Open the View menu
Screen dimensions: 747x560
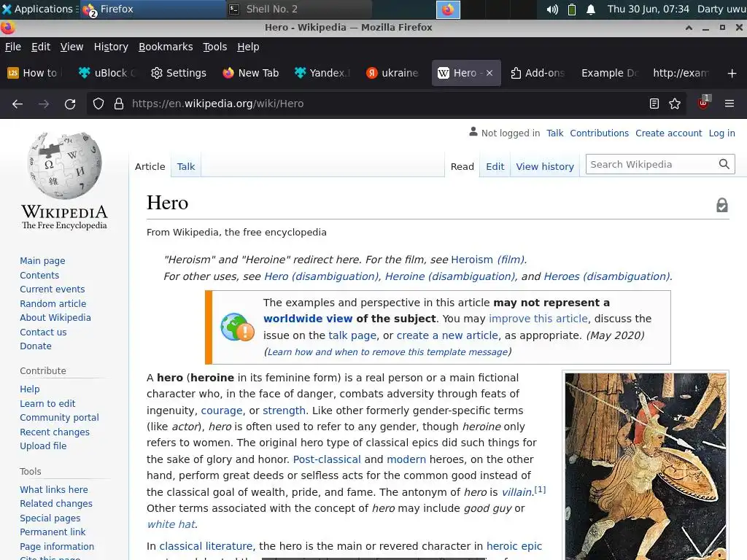click(x=71, y=47)
